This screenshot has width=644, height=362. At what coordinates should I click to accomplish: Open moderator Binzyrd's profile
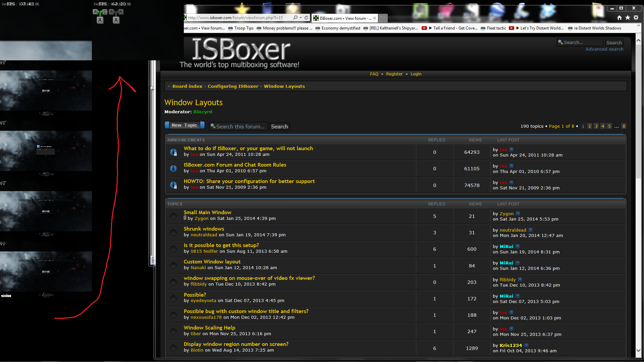[203, 112]
